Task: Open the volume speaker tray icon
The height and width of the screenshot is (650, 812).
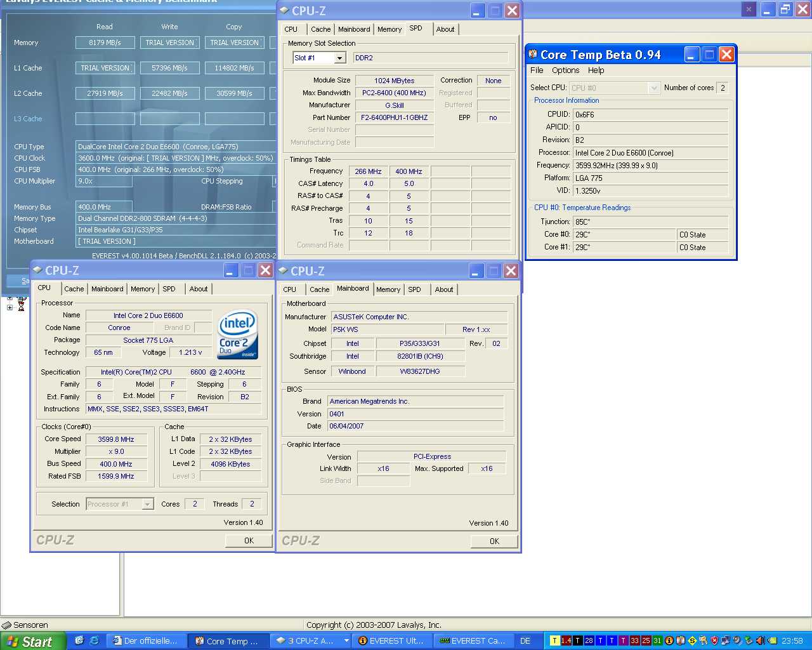Action: point(760,641)
